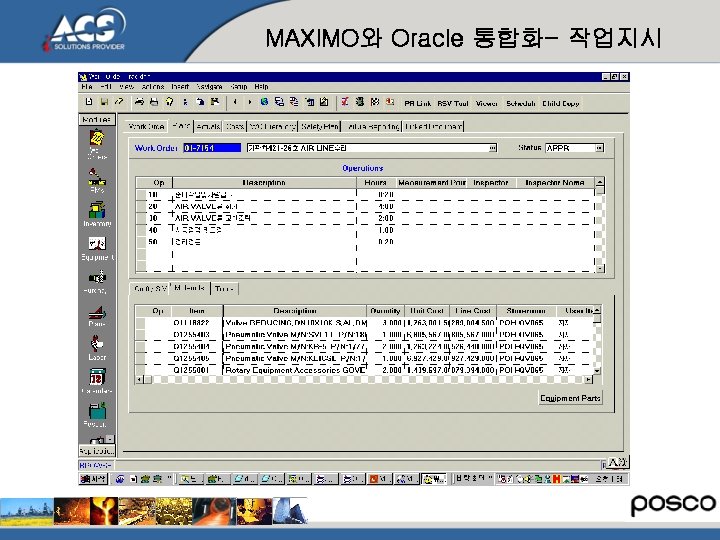Screen dimensions: 720x540
Task: Open the Status field dropdown
Action: (x=599, y=148)
